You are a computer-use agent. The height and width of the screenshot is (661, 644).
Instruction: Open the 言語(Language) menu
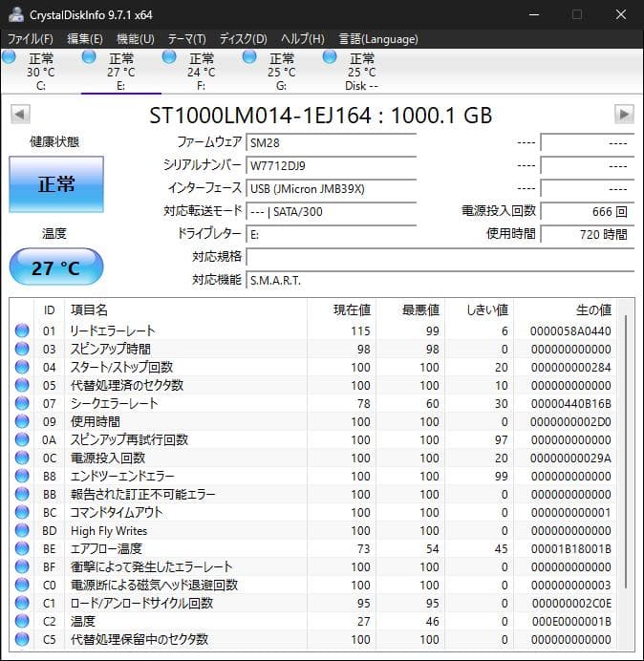coord(378,39)
